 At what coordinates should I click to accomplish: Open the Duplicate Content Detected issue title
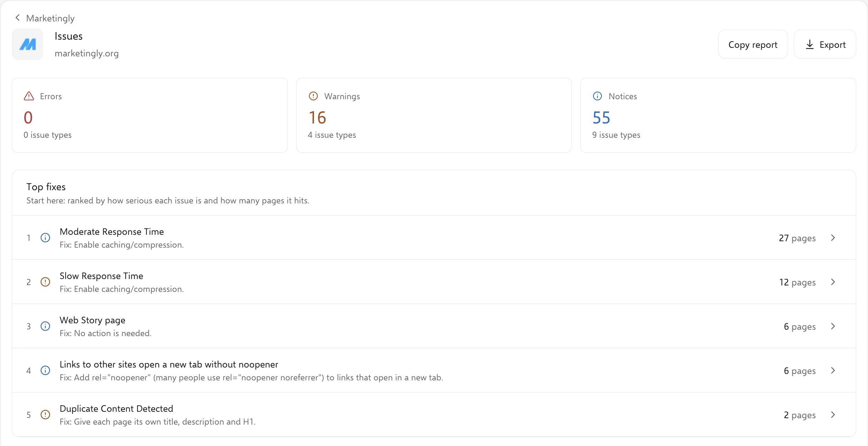coord(116,409)
